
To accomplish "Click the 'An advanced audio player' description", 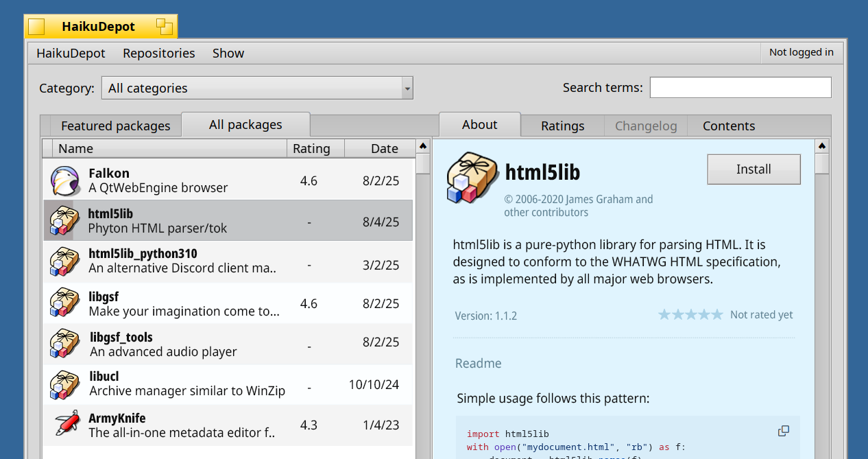I will pyautogui.click(x=163, y=352).
